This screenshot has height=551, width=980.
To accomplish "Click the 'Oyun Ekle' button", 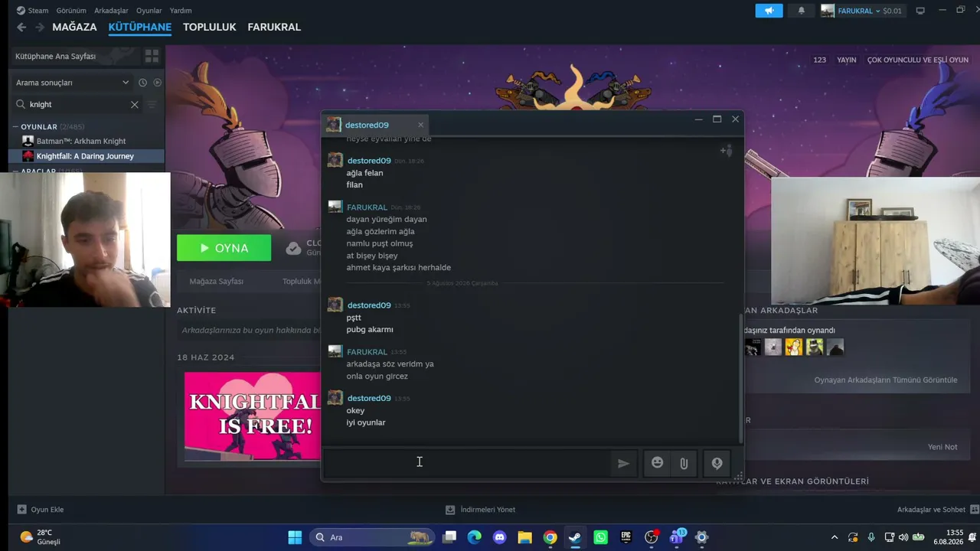I will (x=41, y=510).
